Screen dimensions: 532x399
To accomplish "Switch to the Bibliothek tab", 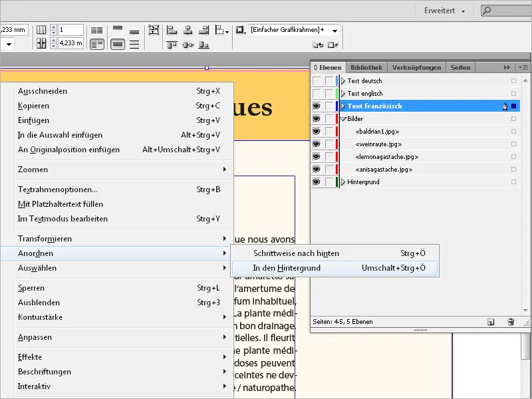I will click(366, 67).
